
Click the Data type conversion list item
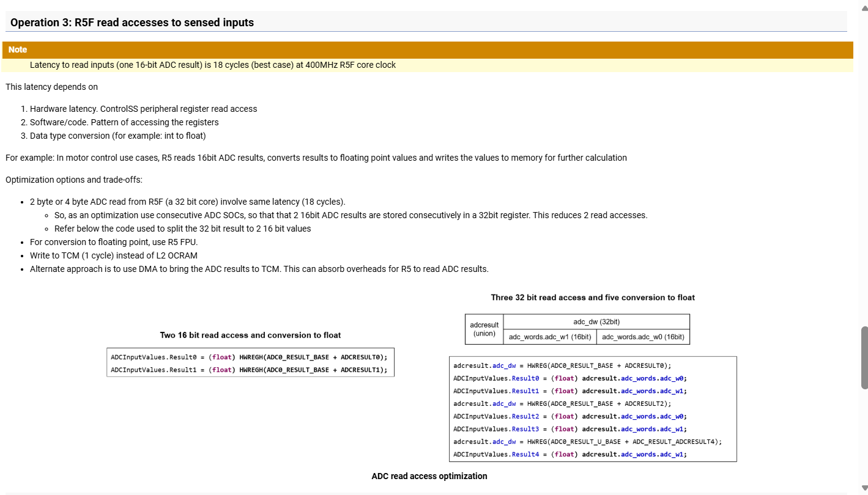click(x=117, y=136)
